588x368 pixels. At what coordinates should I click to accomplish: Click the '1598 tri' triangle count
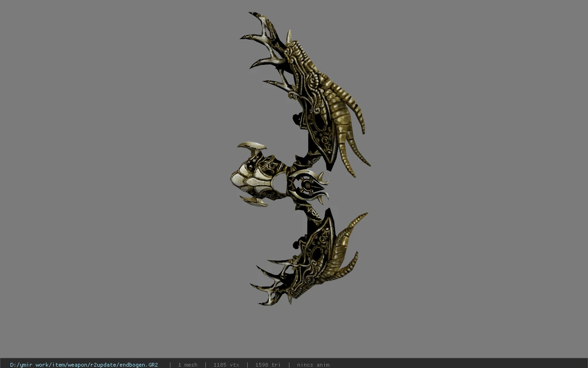[268, 365]
